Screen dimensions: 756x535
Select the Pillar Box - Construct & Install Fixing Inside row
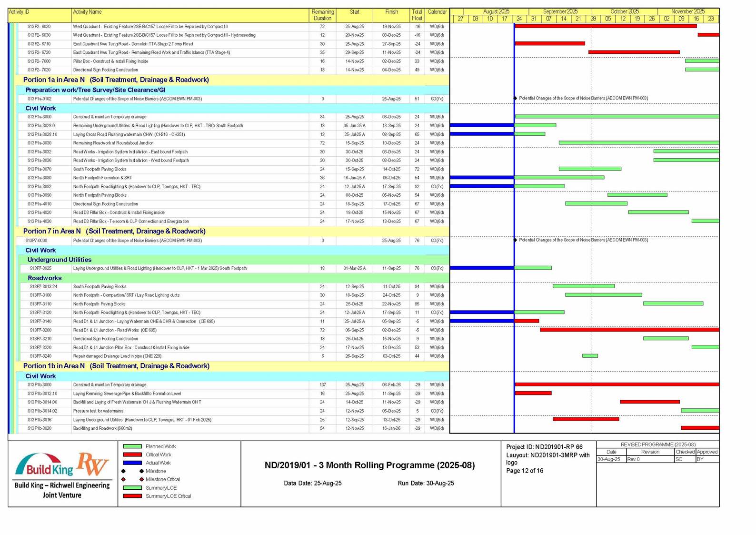click(234, 61)
